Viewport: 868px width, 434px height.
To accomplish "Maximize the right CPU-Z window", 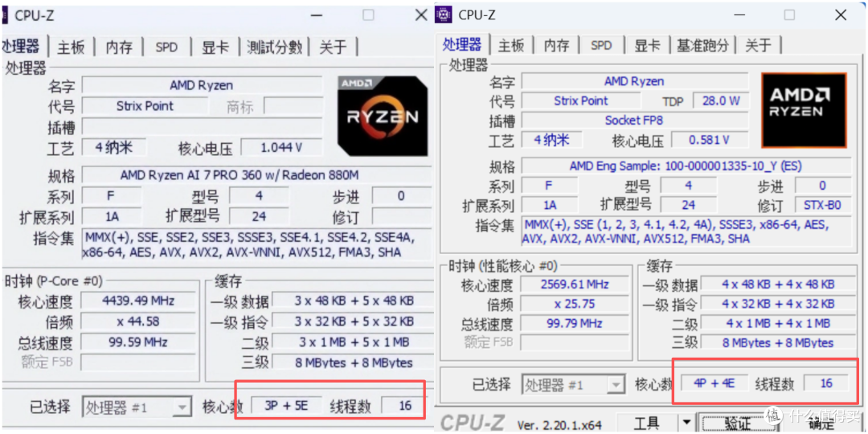I will tap(789, 15).
